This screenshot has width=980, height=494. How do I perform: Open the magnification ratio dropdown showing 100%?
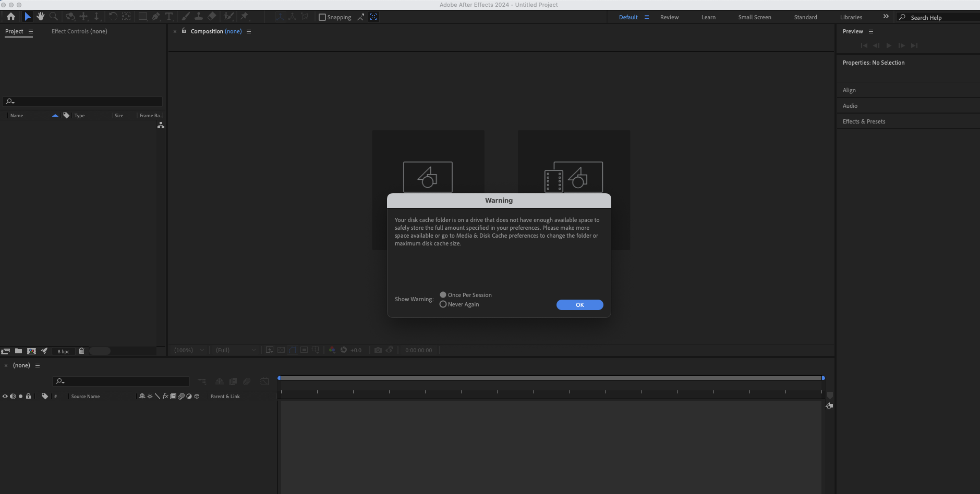188,350
